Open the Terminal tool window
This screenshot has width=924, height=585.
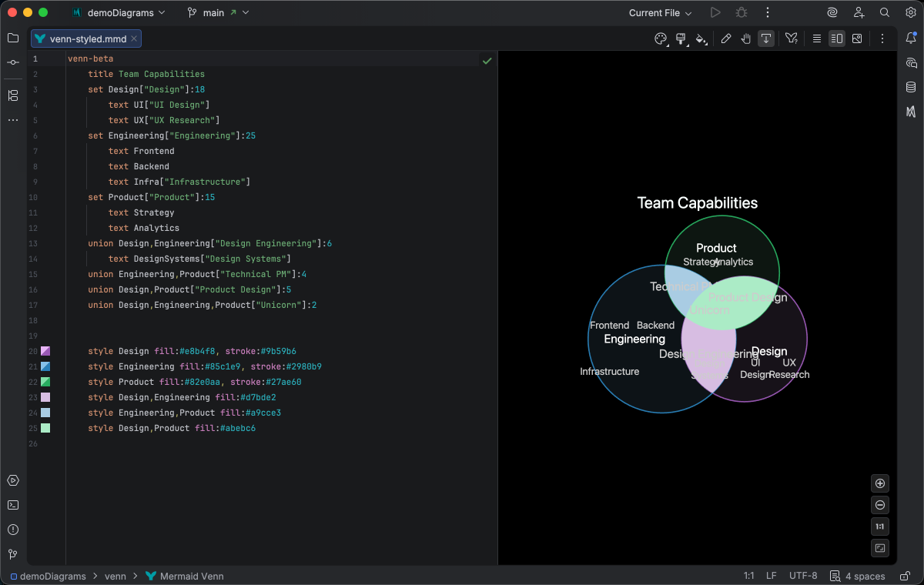(x=13, y=505)
